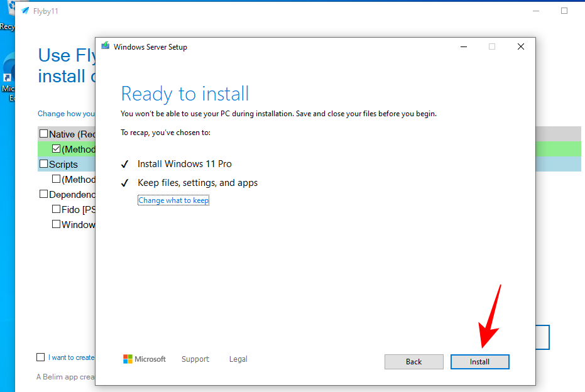Screen dimensions: 585x392
Task: Check the 'I want to create' checkbox
Action: (41, 357)
